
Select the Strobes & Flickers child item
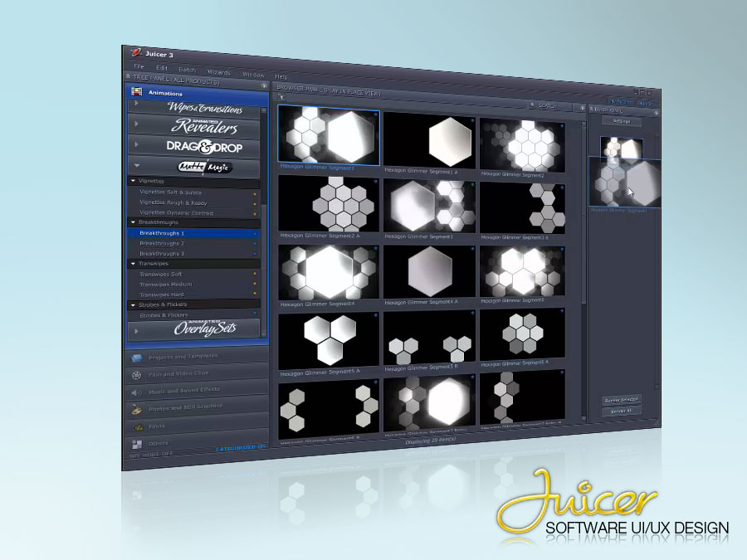pos(193,314)
